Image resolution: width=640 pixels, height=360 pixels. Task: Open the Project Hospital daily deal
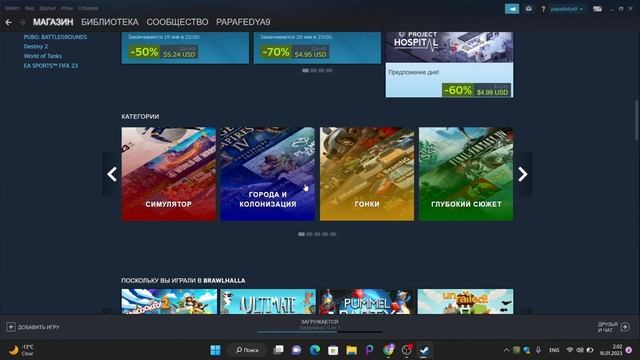[x=449, y=64]
